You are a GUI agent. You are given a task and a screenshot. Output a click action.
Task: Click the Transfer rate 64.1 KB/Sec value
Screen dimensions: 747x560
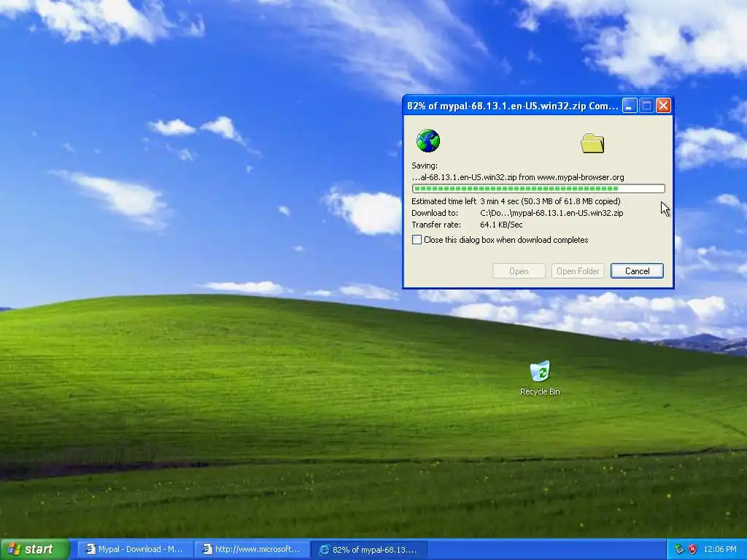(x=501, y=225)
